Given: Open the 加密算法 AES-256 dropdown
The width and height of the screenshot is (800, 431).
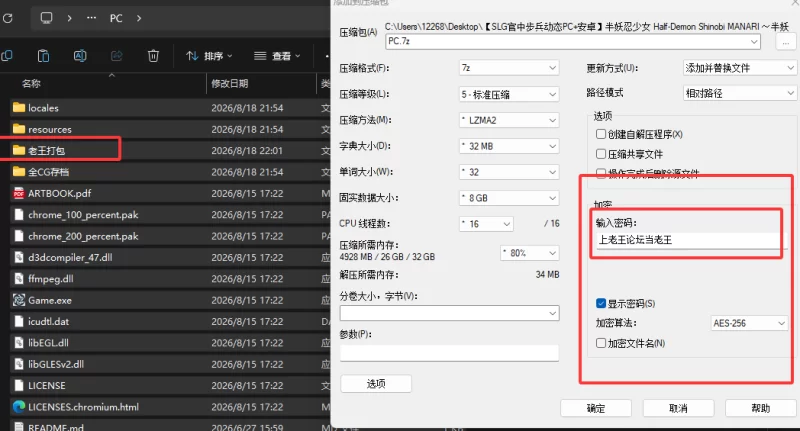Looking at the screenshot, I should click(x=749, y=323).
